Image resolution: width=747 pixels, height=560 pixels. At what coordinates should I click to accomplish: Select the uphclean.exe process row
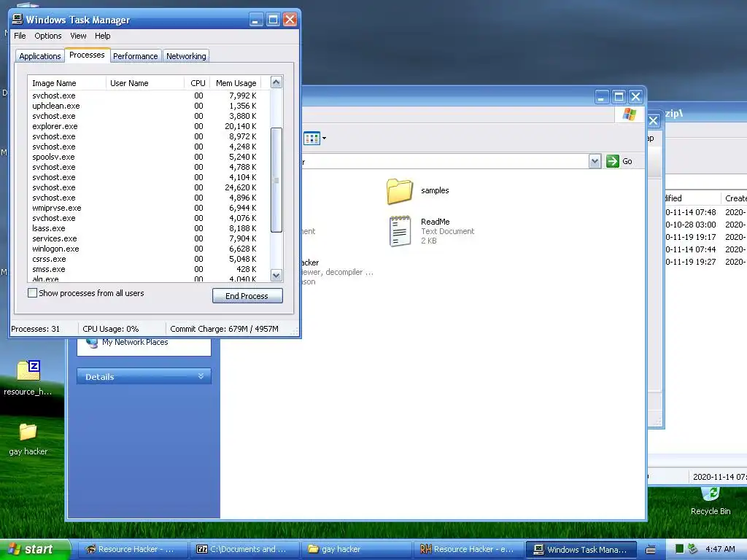[149, 106]
